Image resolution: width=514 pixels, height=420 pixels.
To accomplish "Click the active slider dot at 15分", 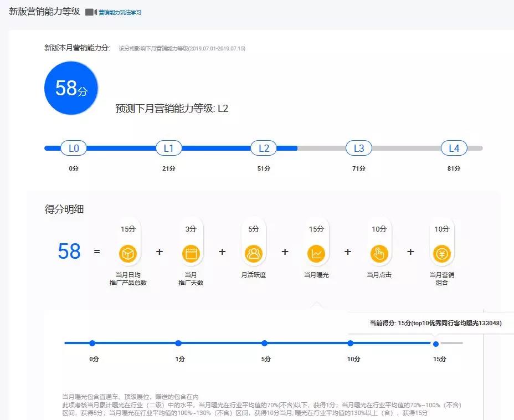I will coord(435,344).
